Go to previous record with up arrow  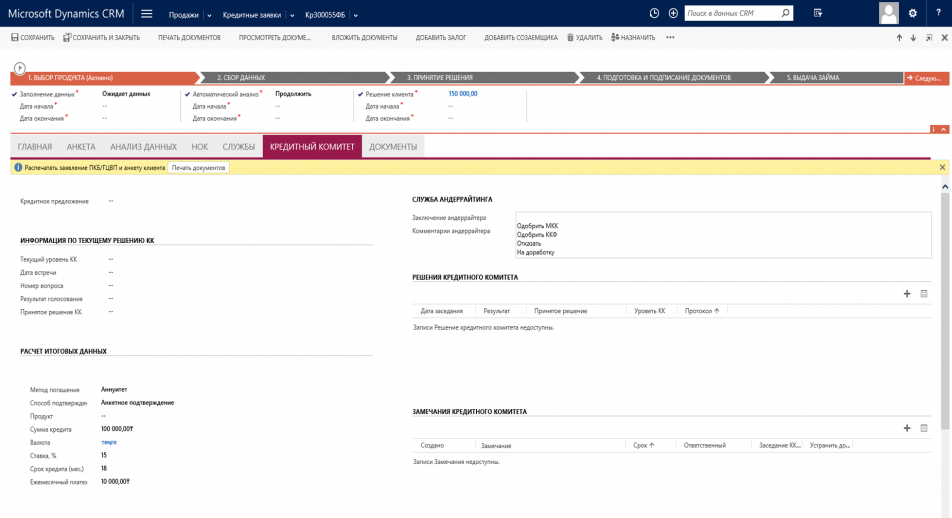[x=899, y=38]
